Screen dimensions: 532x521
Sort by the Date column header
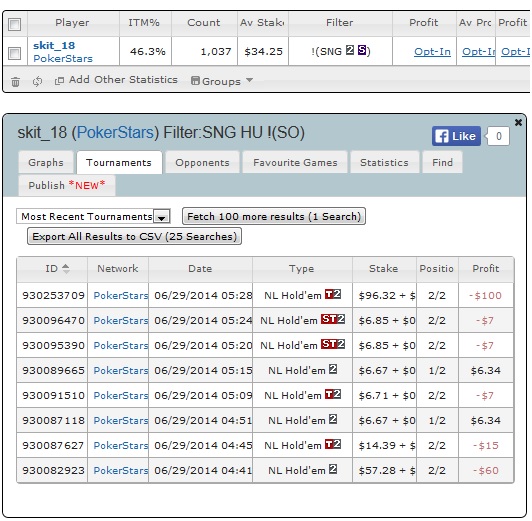[200, 269]
